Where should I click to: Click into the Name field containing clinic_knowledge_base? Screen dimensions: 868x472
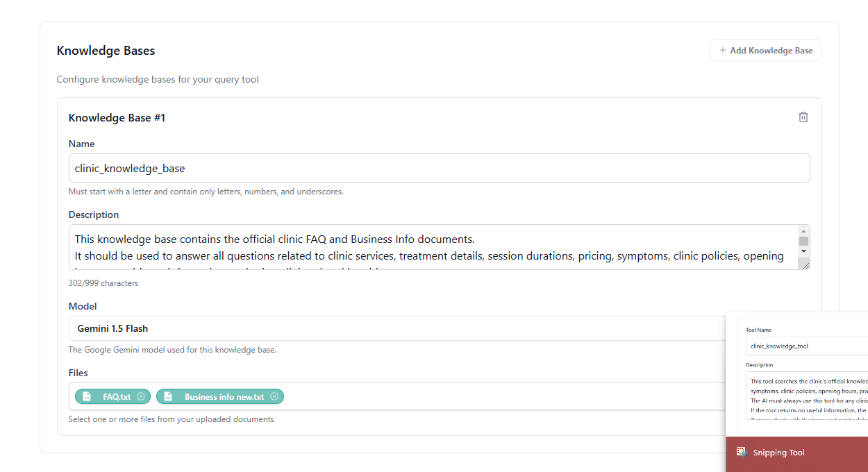(439, 167)
